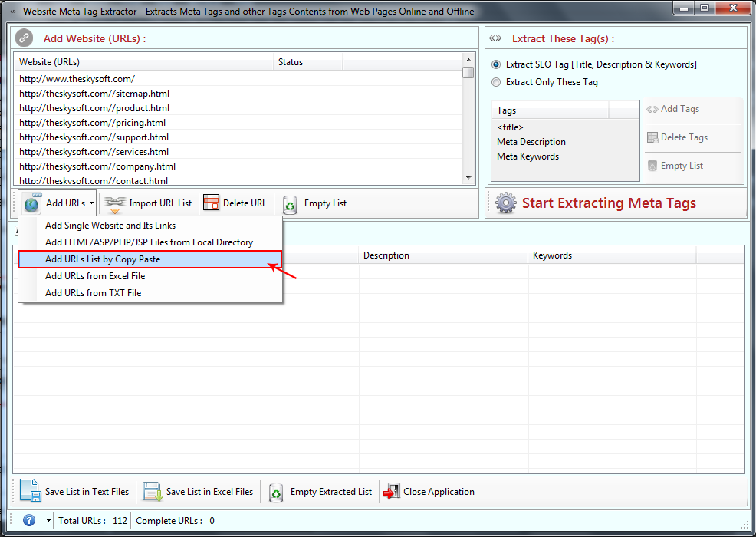
Task: Click the Save List in Excel Files icon
Action: [153, 492]
